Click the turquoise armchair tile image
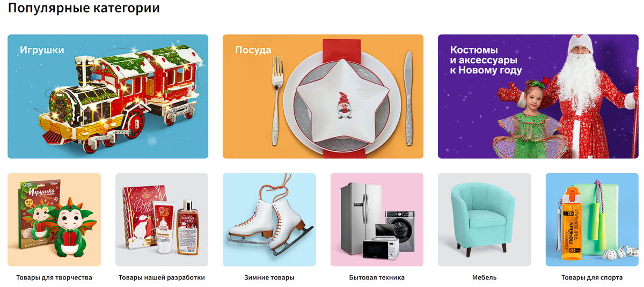The width and height of the screenshot is (644, 287). [x=485, y=219]
